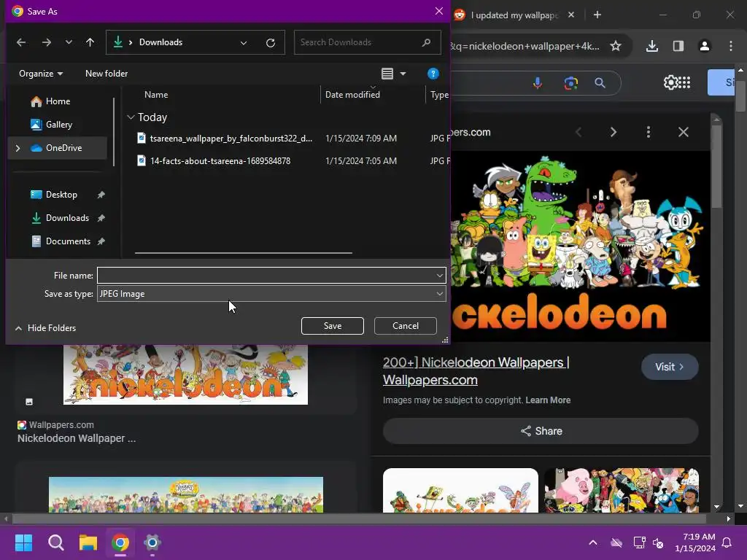This screenshot has width=747, height=560.
Task: Click the Visit button
Action: (670, 367)
